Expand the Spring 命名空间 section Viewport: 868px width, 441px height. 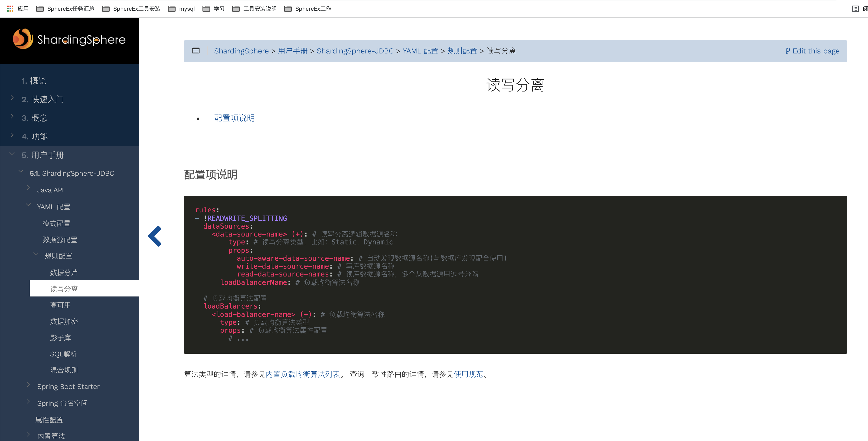coord(28,402)
